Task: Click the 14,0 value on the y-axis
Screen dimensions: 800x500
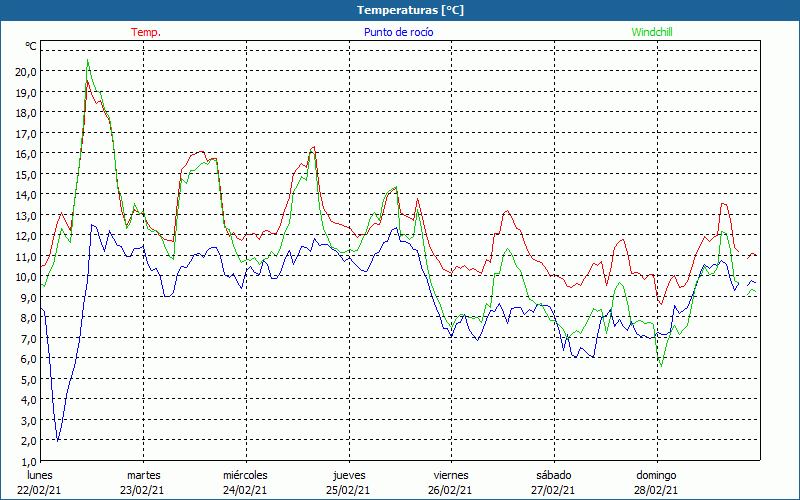Action: coord(26,195)
